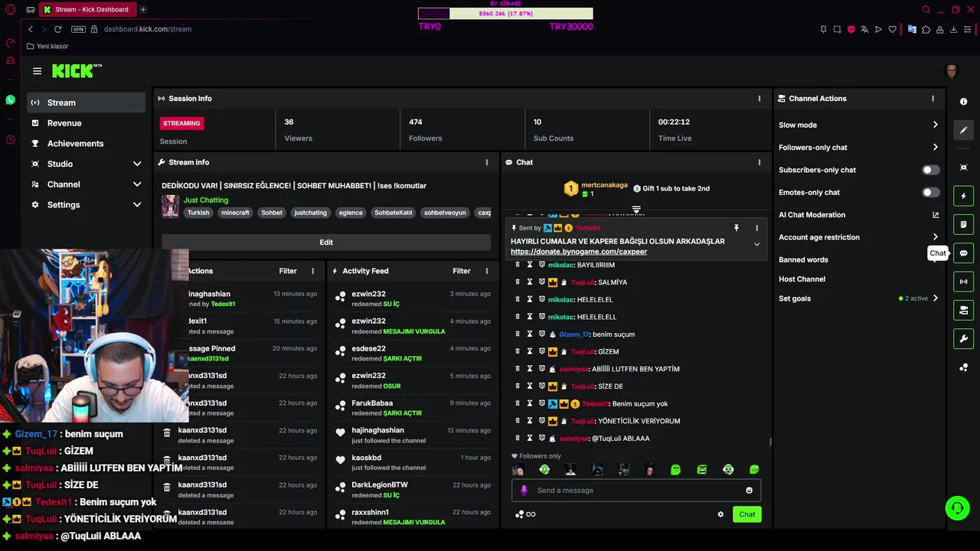Open Slow mode options chevron
This screenshot has width=980, height=551.
(935, 125)
